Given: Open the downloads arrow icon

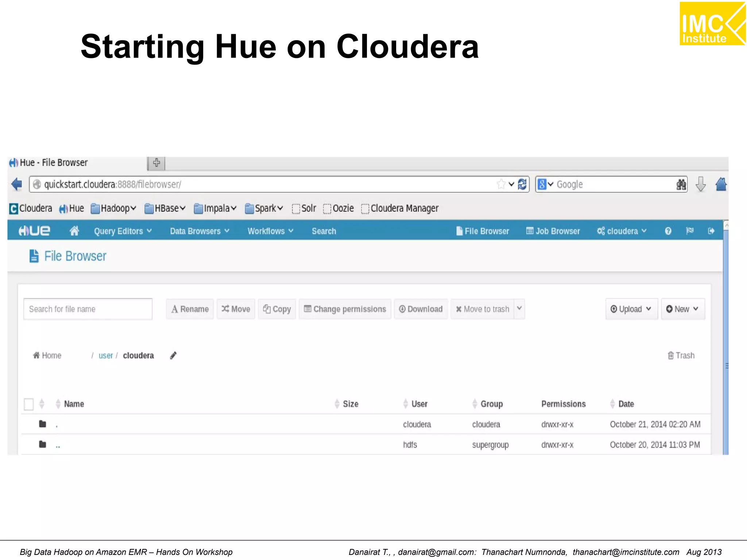Looking at the screenshot, I should coord(700,184).
